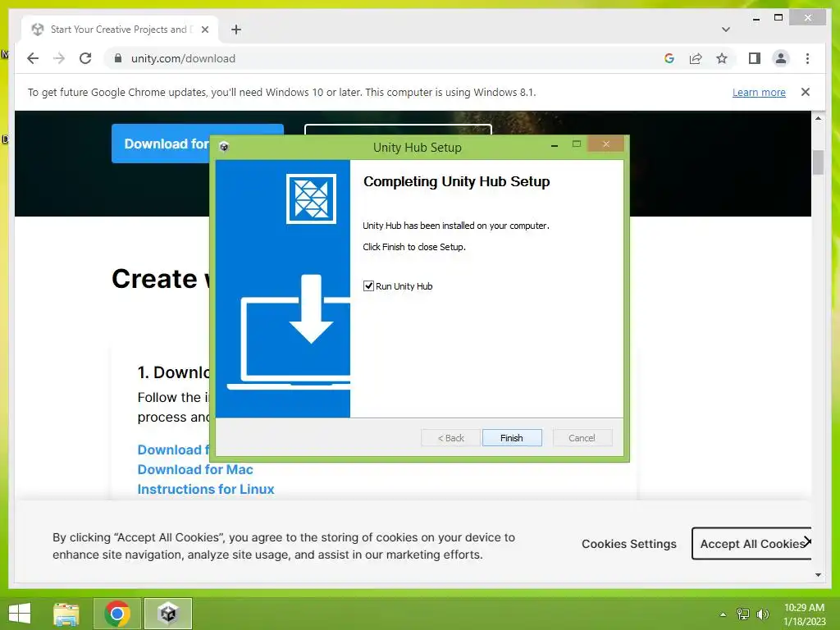Open the Windows Start menu
This screenshot has height=630, width=840.
20,614
